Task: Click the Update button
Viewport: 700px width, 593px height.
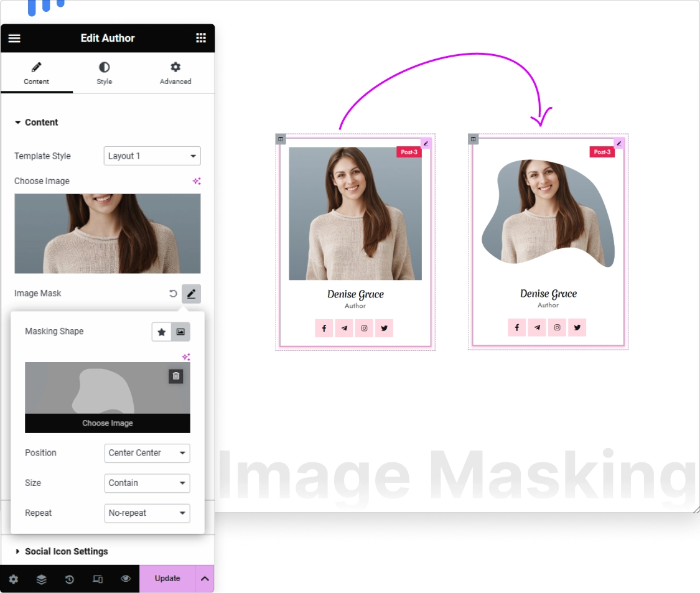Action: click(x=167, y=579)
